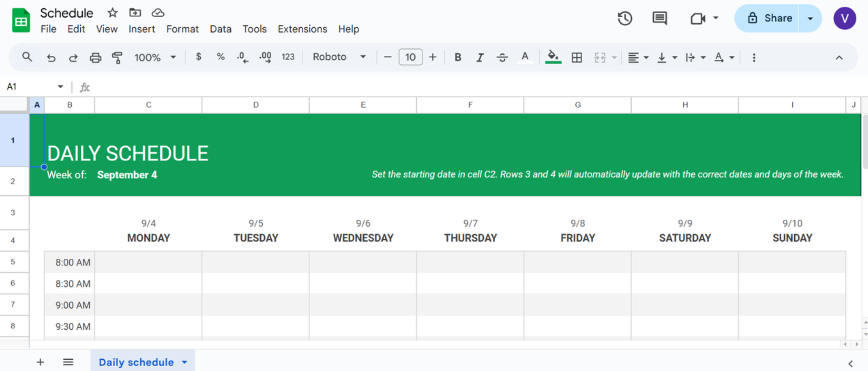Open the Daily schedule sheet tab menu

[x=184, y=362]
